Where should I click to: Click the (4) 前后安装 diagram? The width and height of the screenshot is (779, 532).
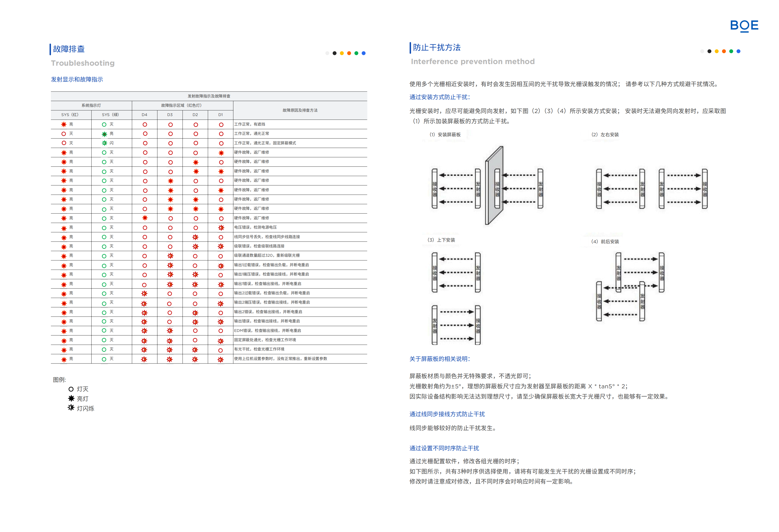(630, 287)
